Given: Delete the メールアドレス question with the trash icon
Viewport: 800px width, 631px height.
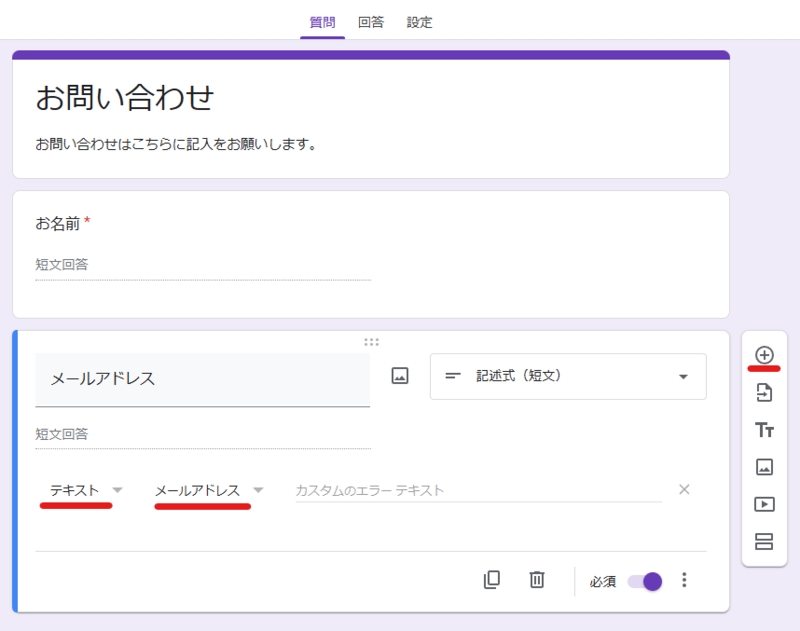Looking at the screenshot, I should 537,580.
